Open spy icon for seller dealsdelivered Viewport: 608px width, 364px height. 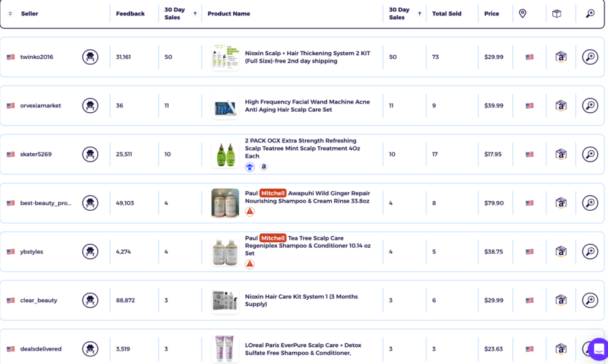tap(90, 349)
